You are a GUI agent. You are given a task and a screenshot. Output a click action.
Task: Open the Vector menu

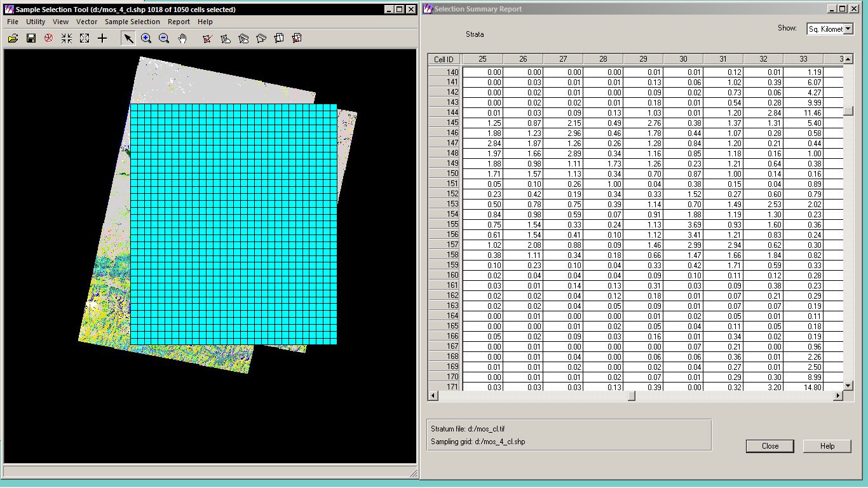click(87, 22)
